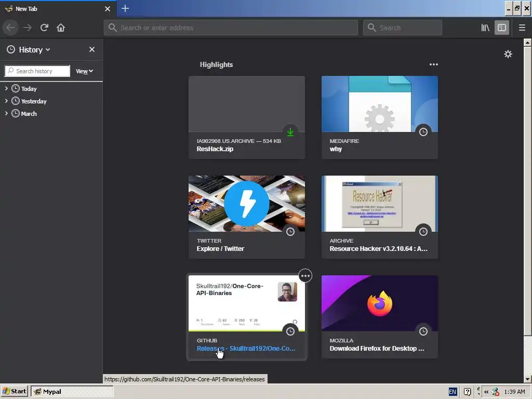Select the New Tab tab
Image resolution: width=532 pixels, height=399 pixels.
tap(58, 9)
